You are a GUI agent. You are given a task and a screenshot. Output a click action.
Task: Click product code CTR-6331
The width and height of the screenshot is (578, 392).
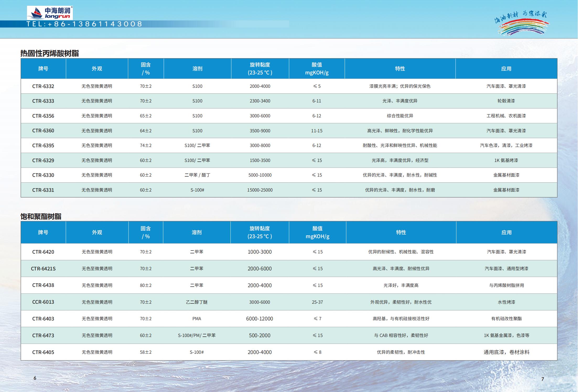(43, 190)
